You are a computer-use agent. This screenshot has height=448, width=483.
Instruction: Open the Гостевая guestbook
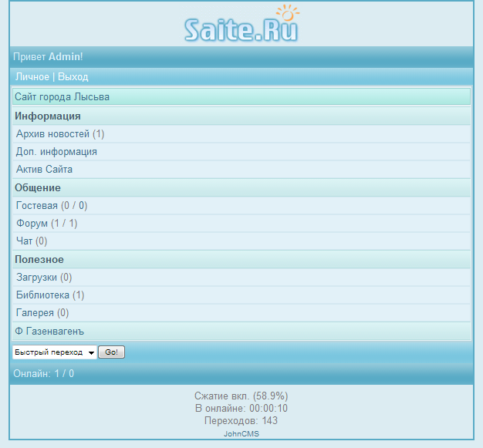coord(37,206)
